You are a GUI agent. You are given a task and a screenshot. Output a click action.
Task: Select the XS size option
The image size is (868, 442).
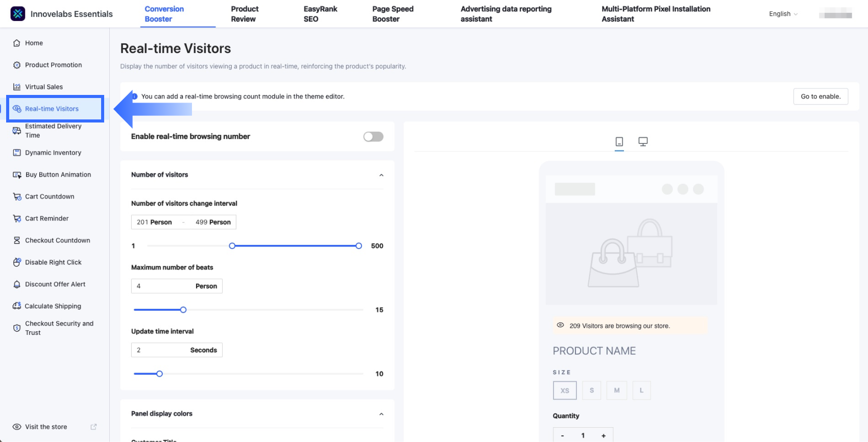point(565,390)
